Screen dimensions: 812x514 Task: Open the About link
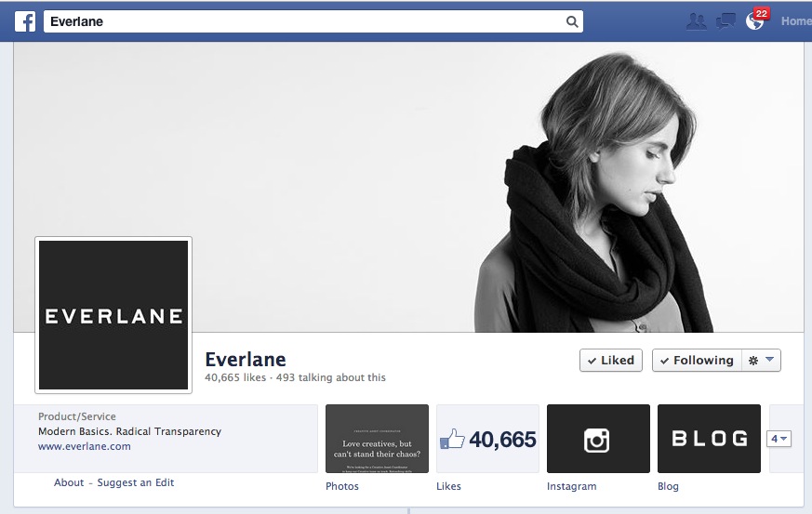click(x=69, y=482)
